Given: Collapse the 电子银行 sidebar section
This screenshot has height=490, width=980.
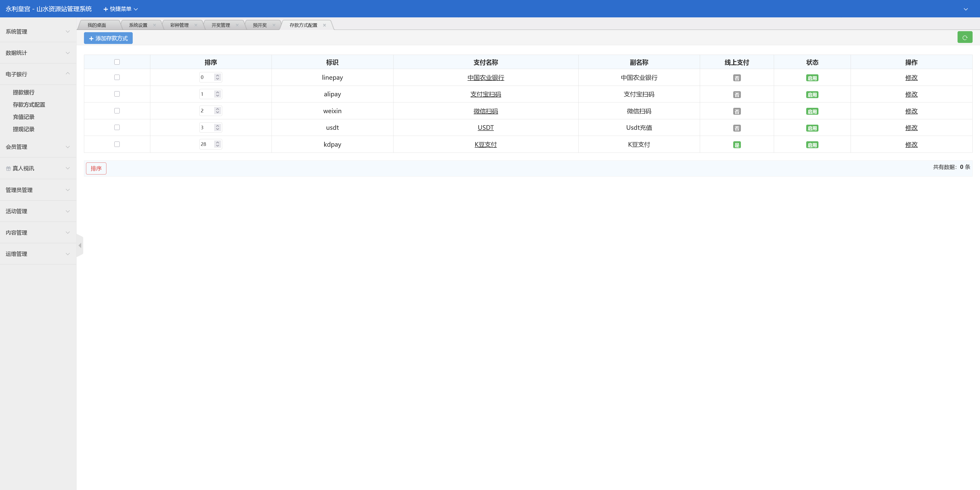Looking at the screenshot, I should pos(38,74).
